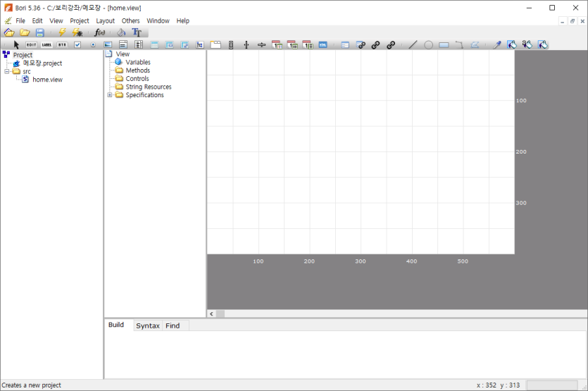Choose the image control tool
Image resolution: width=588 pixels, height=391 pixels.
(108, 45)
